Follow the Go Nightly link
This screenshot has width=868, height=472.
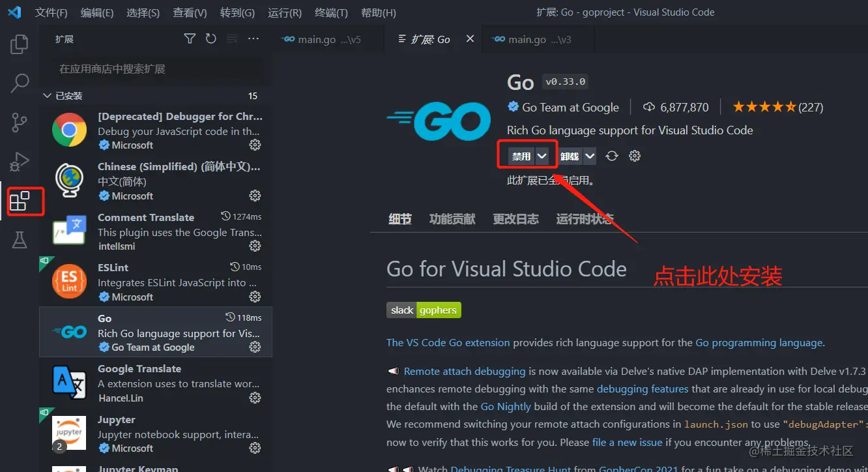[506, 406]
